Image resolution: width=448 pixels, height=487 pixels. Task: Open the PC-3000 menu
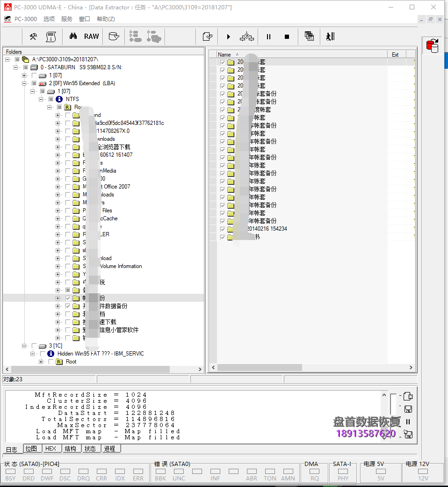pos(26,19)
